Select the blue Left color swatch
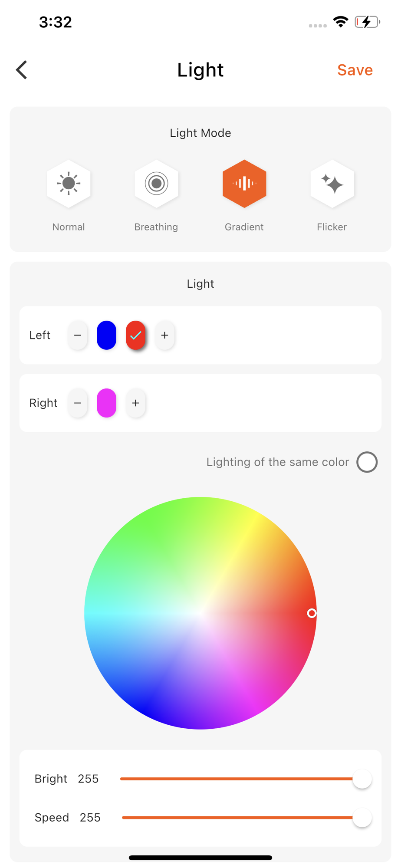This screenshot has height=868, width=401. pos(106,335)
